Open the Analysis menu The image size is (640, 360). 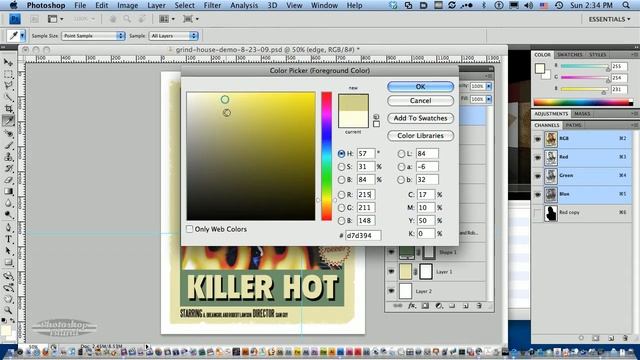[x=244, y=5]
